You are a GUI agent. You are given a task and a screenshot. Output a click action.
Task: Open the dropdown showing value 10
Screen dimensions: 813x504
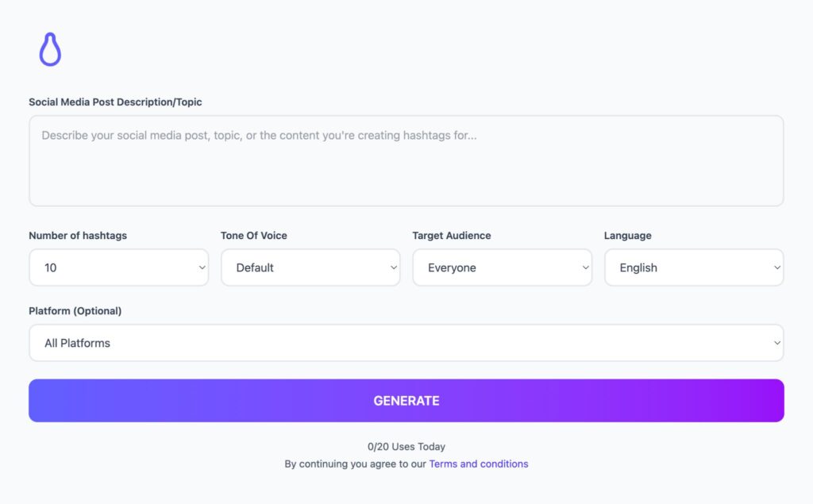click(111, 267)
